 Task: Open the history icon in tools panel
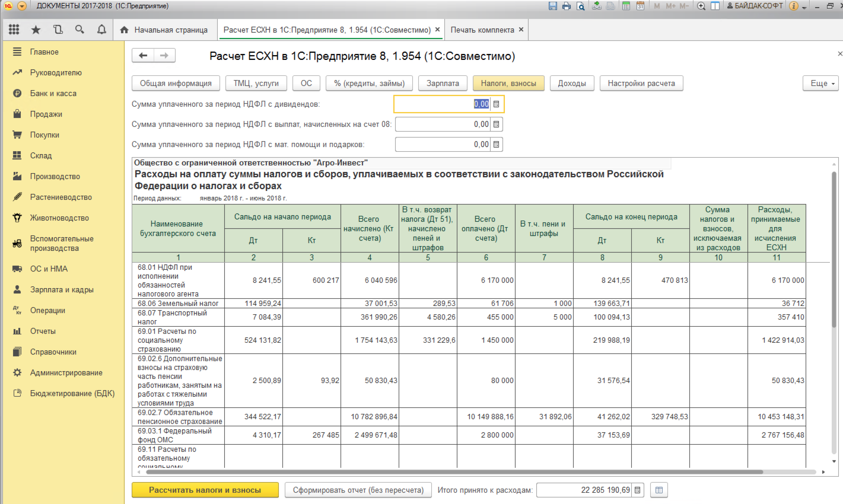coord(58,30)
